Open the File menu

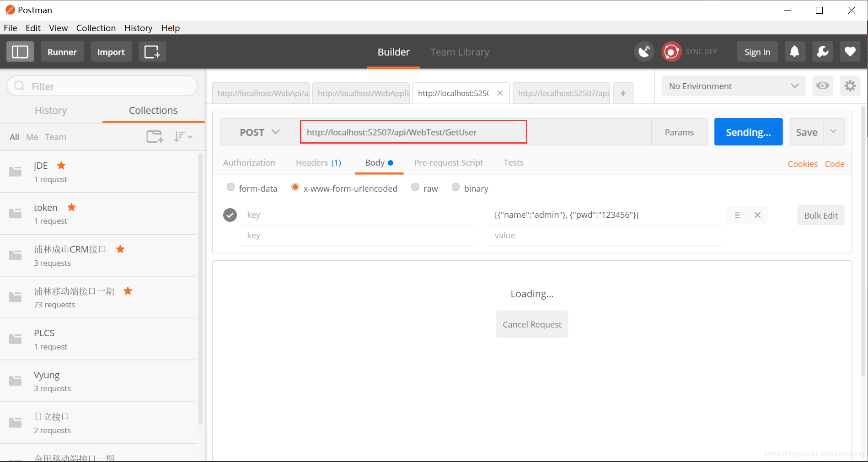(x=11, y=28)
